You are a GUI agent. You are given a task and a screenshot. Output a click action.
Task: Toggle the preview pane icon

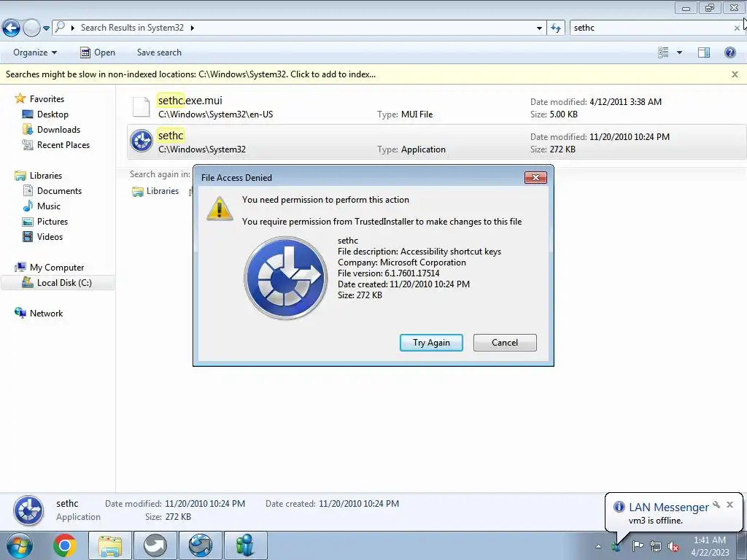[x=704, y=52]
